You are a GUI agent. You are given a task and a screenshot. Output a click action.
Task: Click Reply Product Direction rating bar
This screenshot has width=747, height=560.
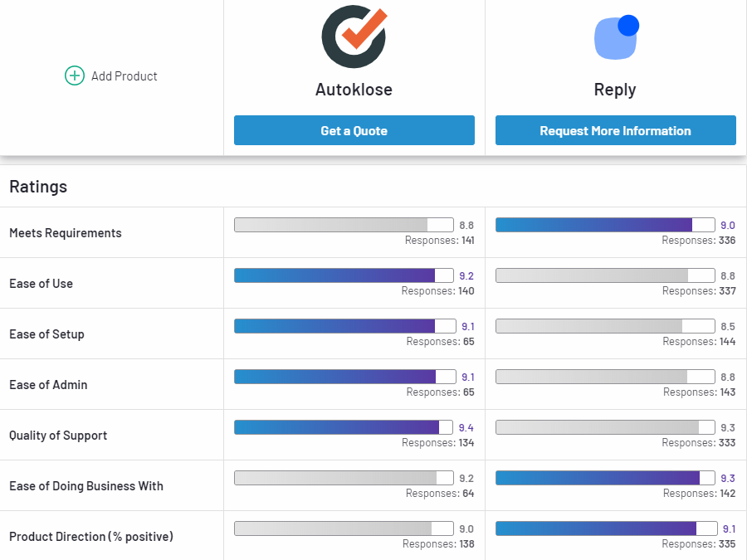pos(605,528)
